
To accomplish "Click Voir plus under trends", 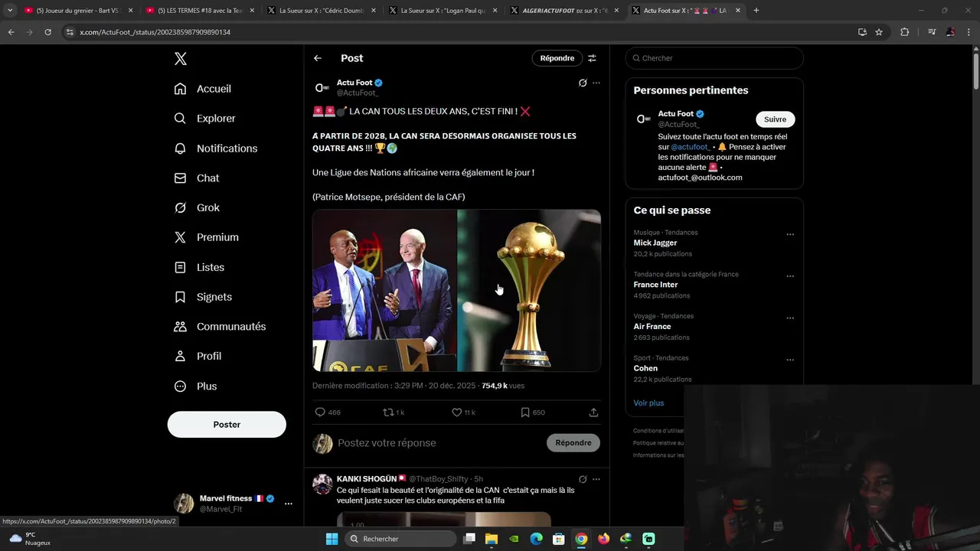I will tap(648, 403).
